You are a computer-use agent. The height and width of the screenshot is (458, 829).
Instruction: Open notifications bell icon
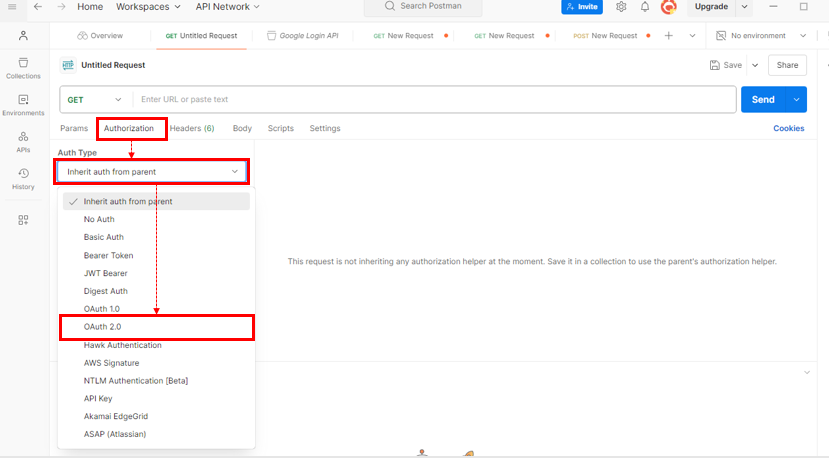click(645, 7)
